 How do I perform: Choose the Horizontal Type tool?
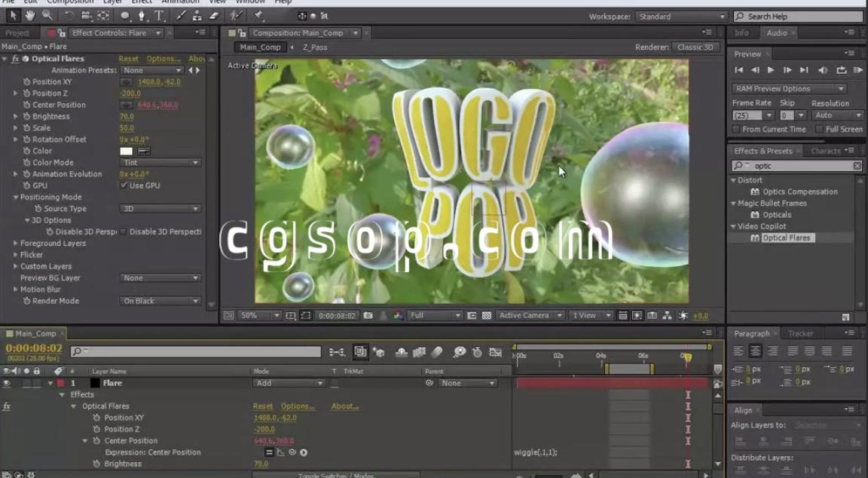pyautogui.click(x=160, y=15)
